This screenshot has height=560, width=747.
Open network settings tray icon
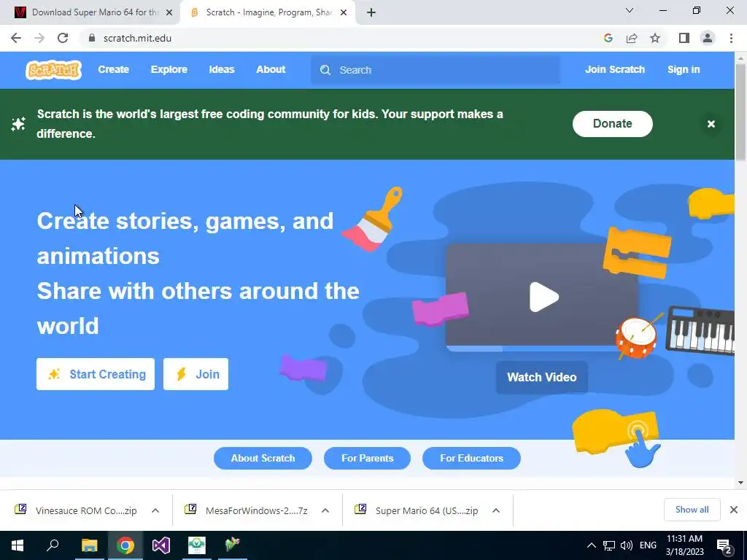pyautogui.click(x=609, y=545)
